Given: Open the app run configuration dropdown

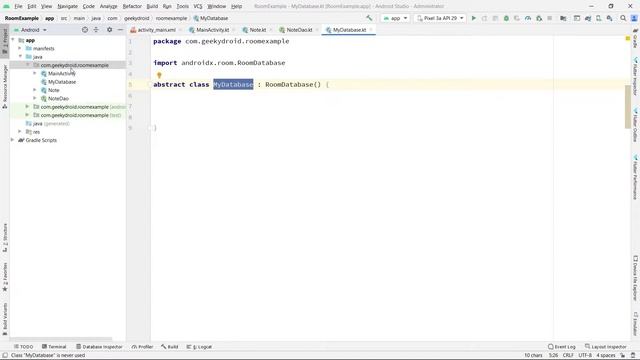Looking at the screenshot, I should click(395, 18).
